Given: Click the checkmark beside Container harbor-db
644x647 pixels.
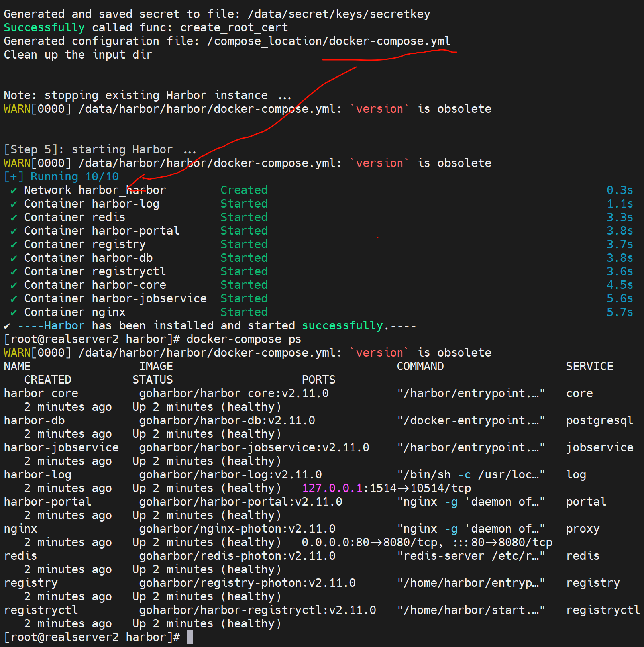Looking at the screenshot, I should coord(14,259).
